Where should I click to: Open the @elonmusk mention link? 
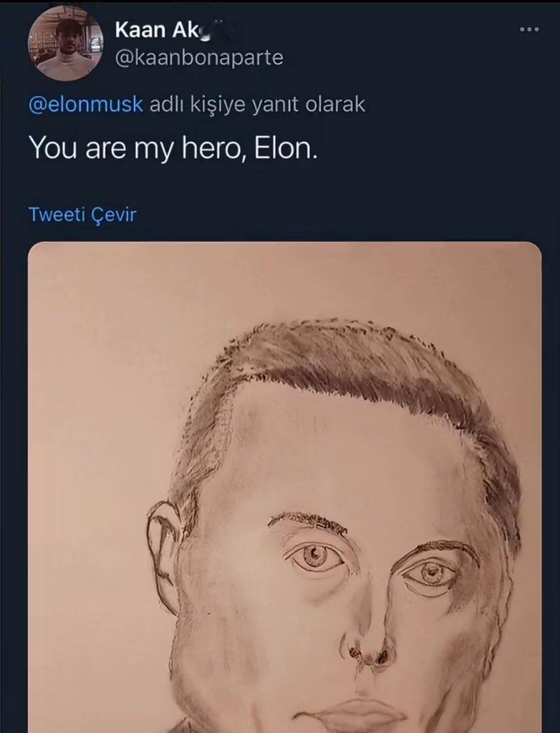(86, 105)
